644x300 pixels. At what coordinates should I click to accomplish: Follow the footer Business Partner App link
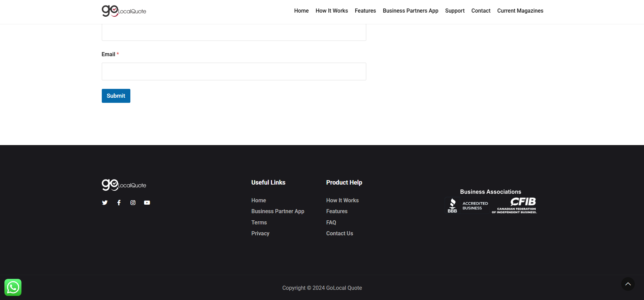pyautogui.click(x=278, y=211)
